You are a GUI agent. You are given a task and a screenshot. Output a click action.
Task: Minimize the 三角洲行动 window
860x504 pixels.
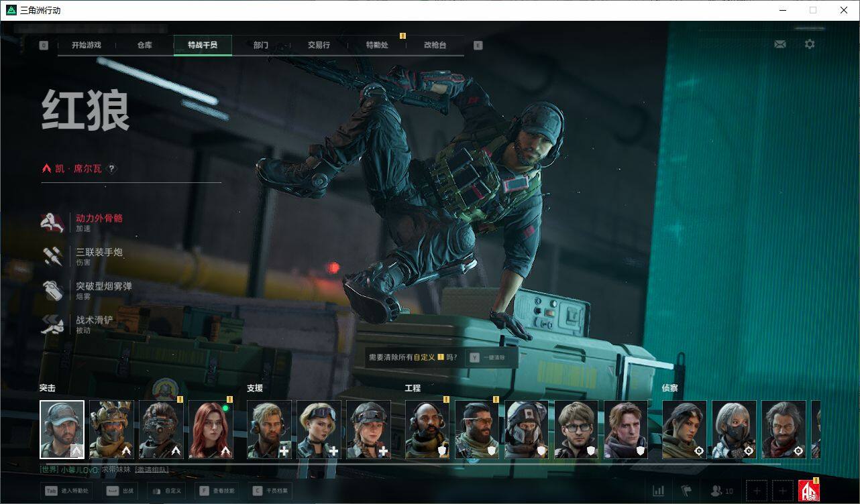tap(782, 10)
